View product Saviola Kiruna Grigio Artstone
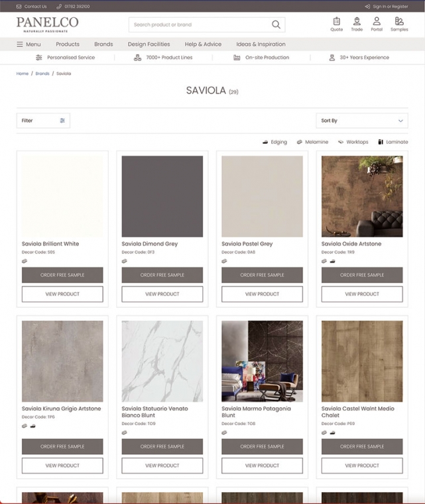Screen dimensions: 425x504 coord(62,466)
